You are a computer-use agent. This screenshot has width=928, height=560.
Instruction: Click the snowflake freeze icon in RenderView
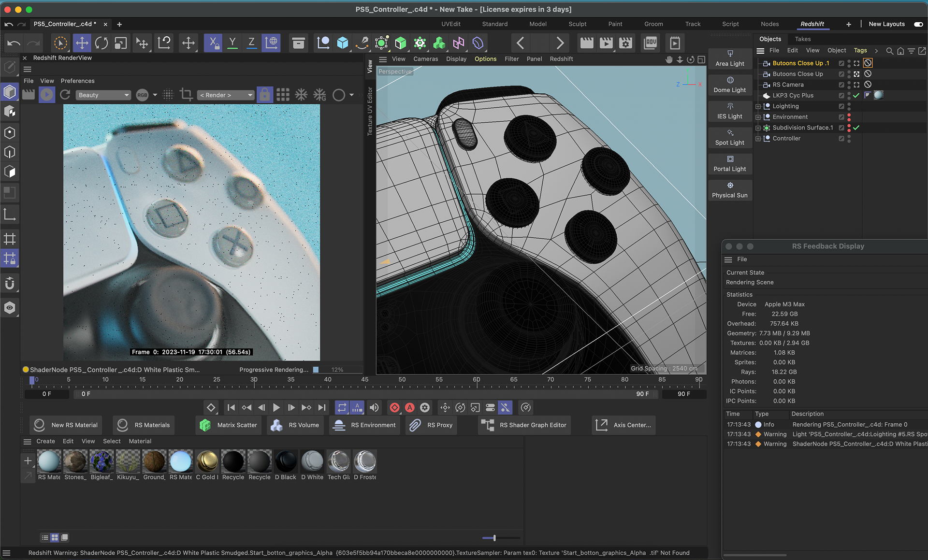click(301, 95)
